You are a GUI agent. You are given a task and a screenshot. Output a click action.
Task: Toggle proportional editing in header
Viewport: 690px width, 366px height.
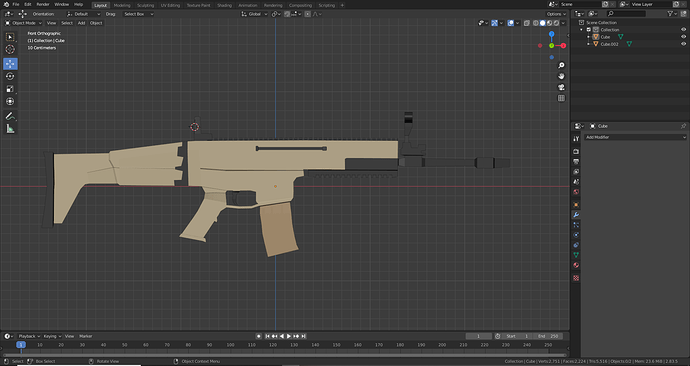point(308,14)
